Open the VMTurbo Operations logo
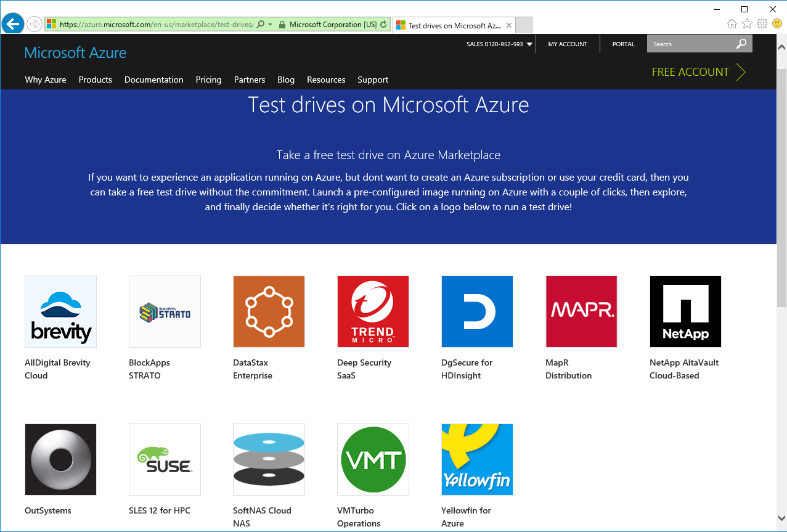This screenshot has width=787, height=532. coord(372,459)
